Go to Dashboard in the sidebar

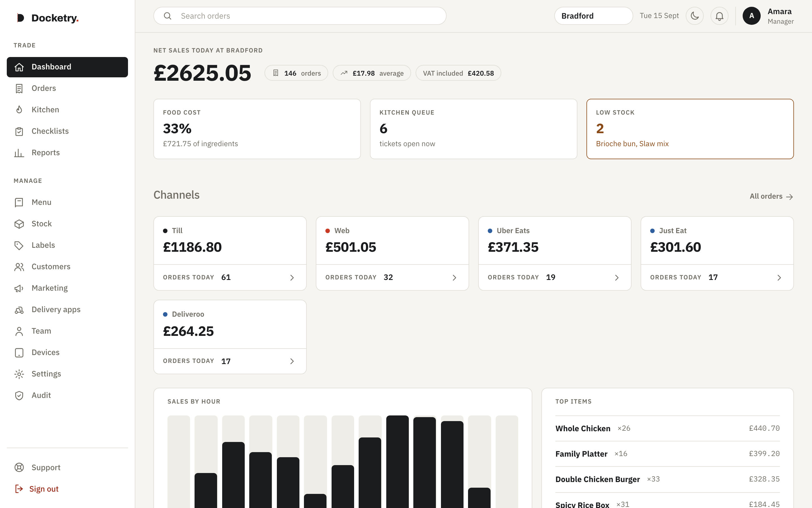pos(67,67)
